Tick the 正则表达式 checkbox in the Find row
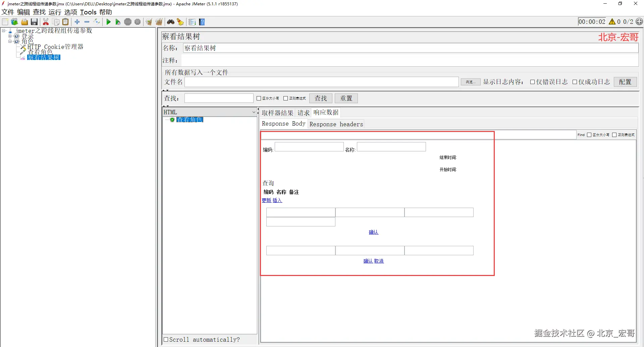The height and width of the screenshot is (347, 644). [614, 135]
